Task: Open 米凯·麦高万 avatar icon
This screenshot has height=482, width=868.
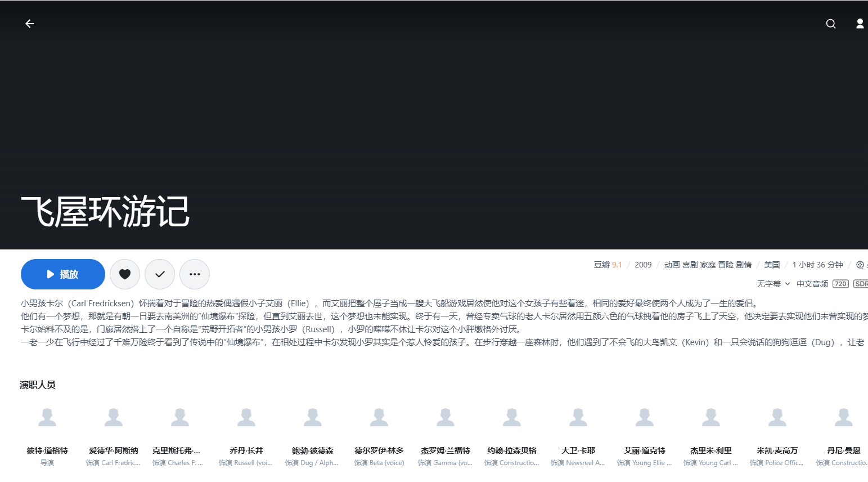Action: 777,417
